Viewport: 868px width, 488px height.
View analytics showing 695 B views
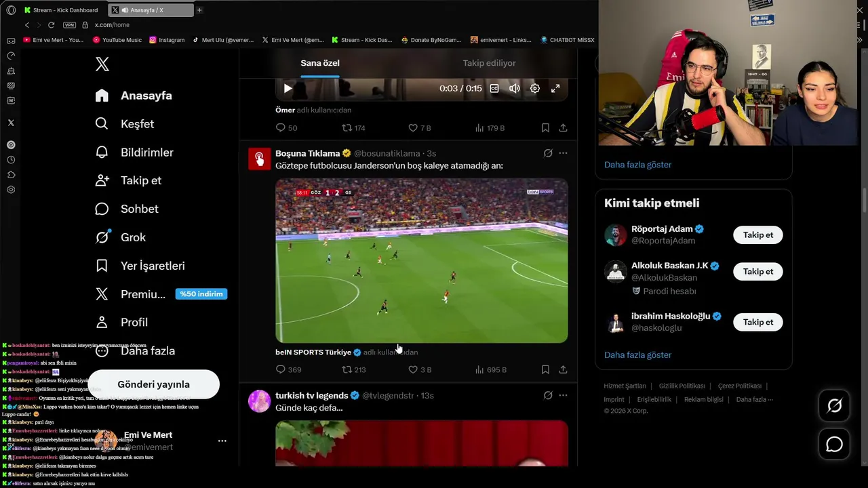click(490, 369)
